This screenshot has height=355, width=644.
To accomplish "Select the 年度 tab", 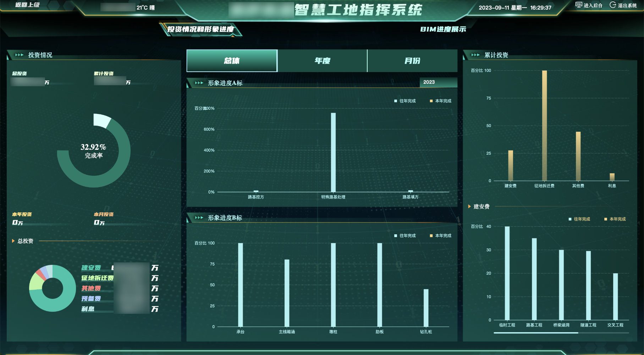I will [x=322, y=61].
